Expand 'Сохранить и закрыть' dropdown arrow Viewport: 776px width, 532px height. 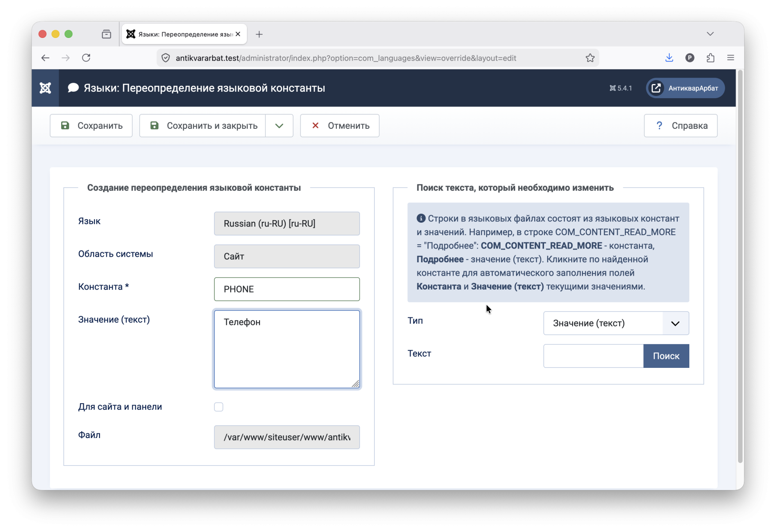point(279,126)
